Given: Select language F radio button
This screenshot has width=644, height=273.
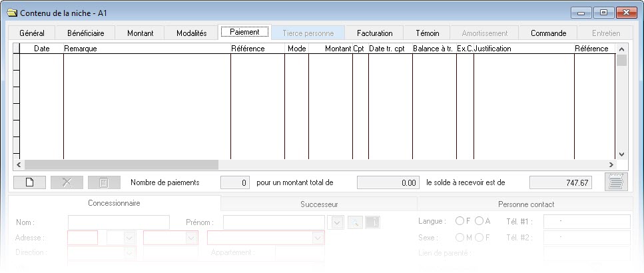Looking at the screenshot, I should [460, 221].
